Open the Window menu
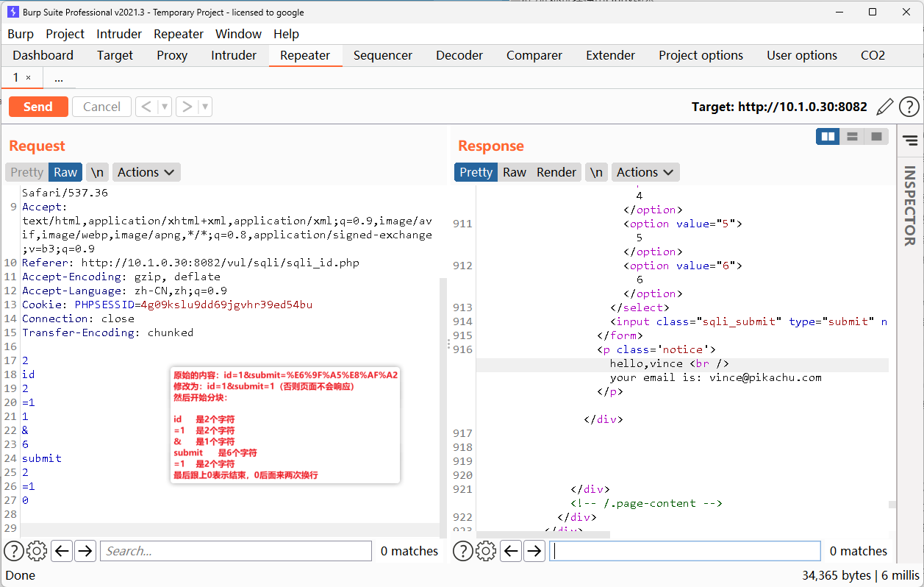The height and width of the screenshot is (587, 924). coord(238,34)
